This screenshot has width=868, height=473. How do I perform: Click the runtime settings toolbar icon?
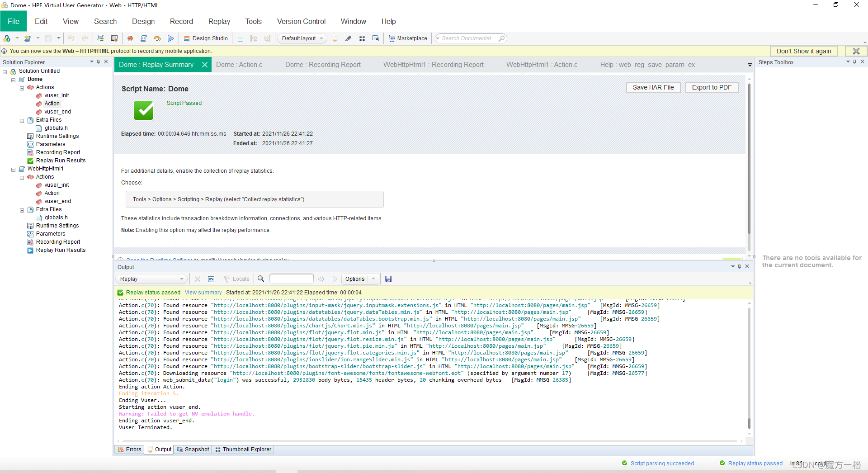[x=114, y=38]
